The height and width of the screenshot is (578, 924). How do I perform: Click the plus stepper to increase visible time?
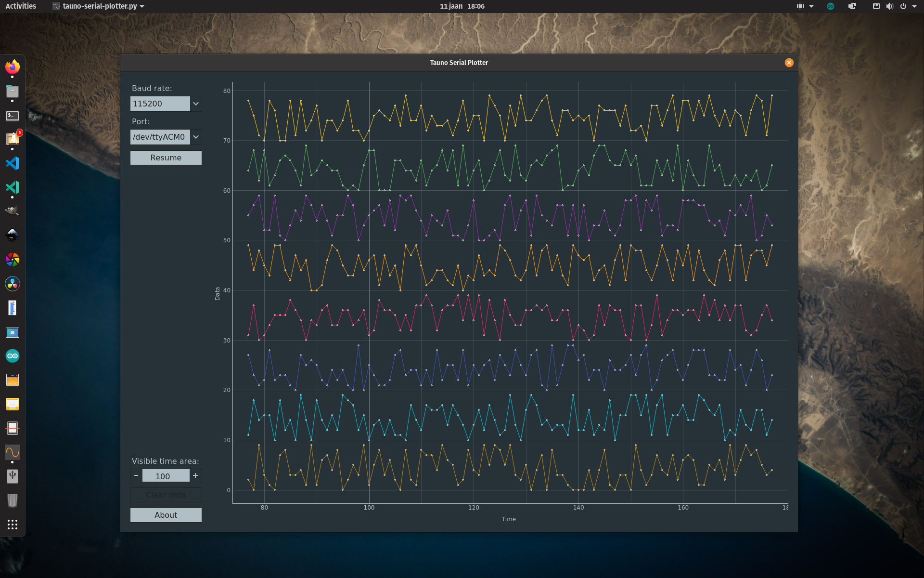[195, 475]
